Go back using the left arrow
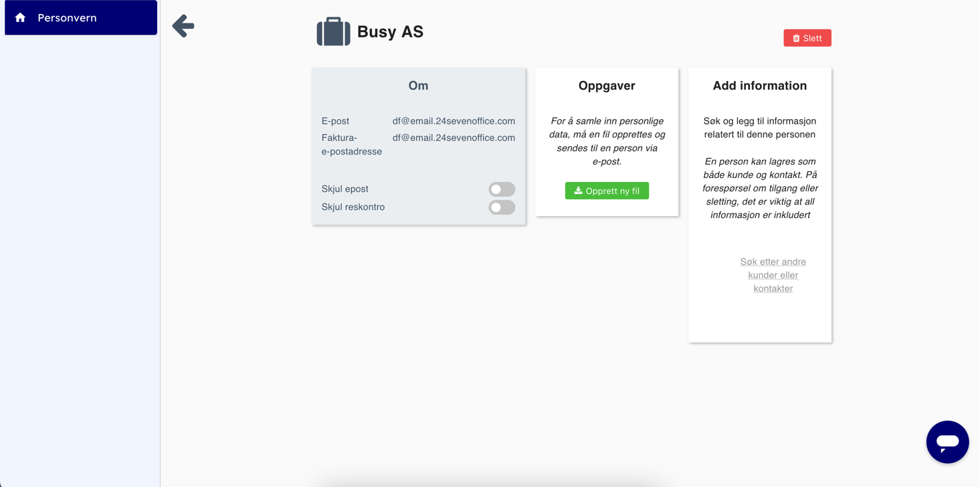 point(183,26)
